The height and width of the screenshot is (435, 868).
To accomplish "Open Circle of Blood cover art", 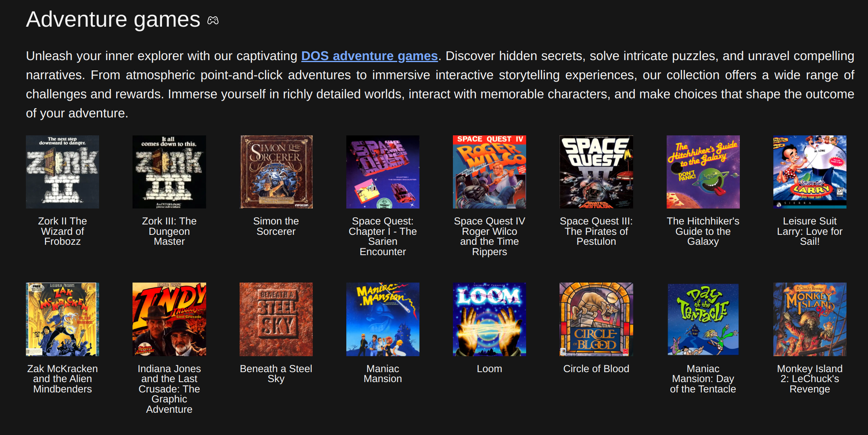I will (596, 319).
